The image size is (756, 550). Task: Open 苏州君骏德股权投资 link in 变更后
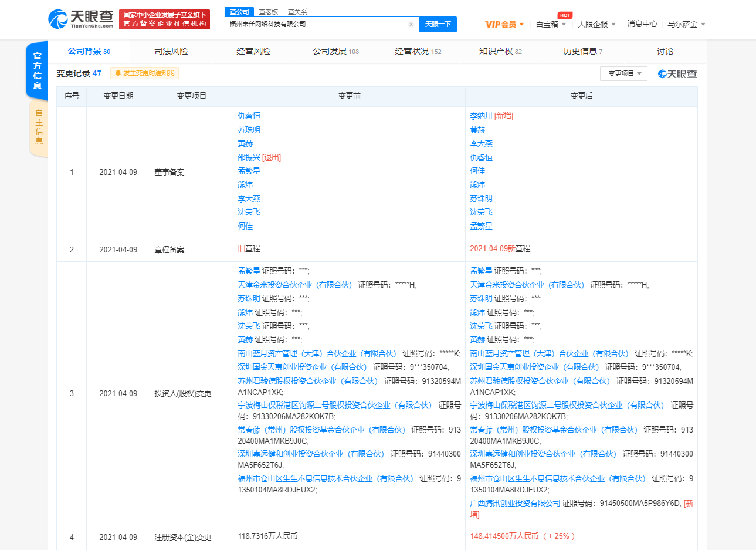pos(540,381)
